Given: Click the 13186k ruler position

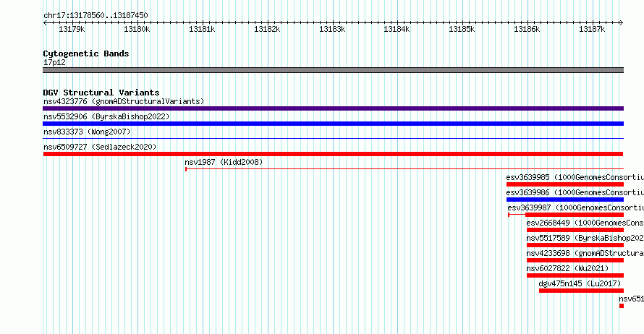Looking at the screenshot, I should 527,29.
